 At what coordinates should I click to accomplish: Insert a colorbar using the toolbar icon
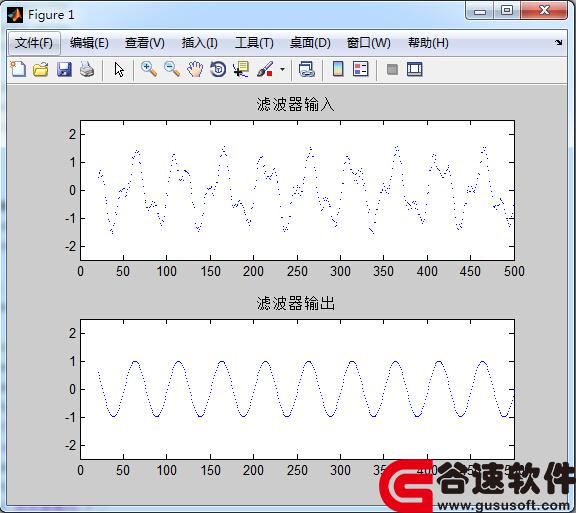point(338,69)
